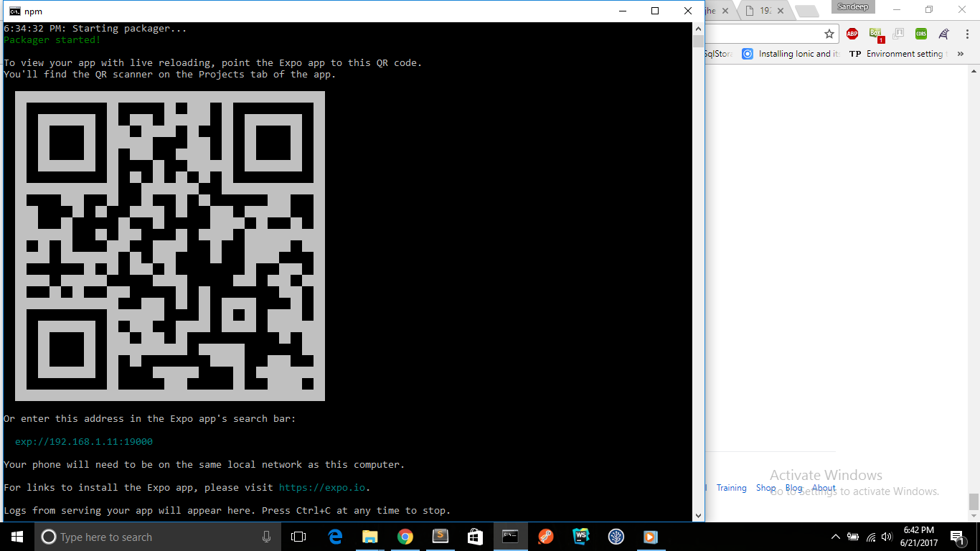The image size is (980, 551).
Task: Click the Blog link in the Chrome page
Action: [x=793, y=488]
